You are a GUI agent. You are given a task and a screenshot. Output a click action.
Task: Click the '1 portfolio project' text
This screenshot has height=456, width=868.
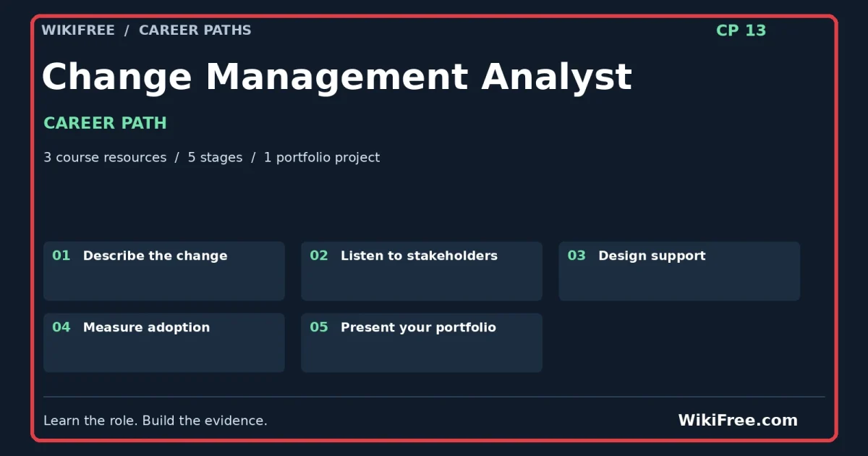pos(322,157)
